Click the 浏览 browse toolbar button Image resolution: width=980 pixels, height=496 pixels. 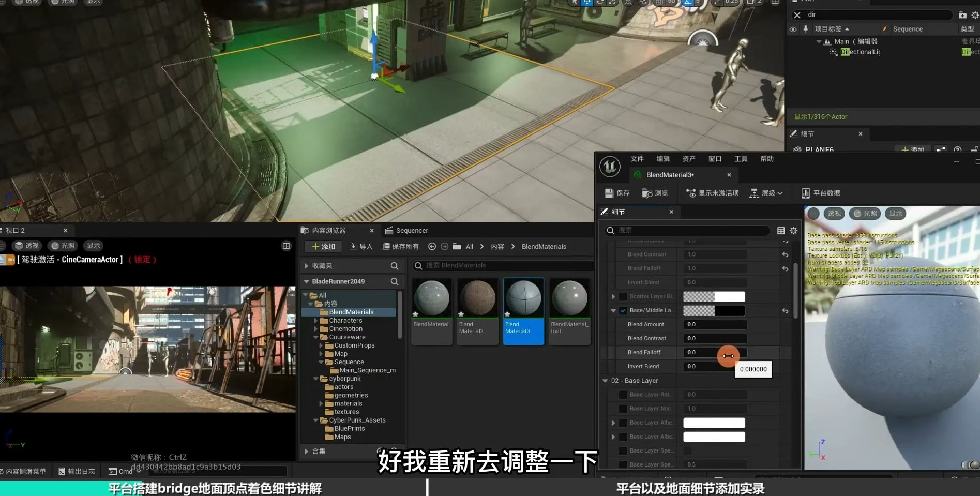[x=655, y=193]
